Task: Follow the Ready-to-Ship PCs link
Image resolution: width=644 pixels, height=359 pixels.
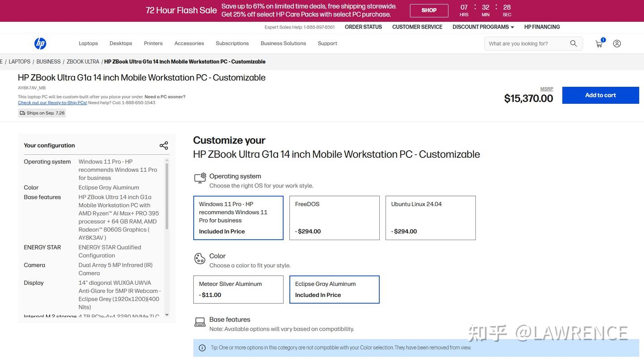Action: click(x=52, y=103)
